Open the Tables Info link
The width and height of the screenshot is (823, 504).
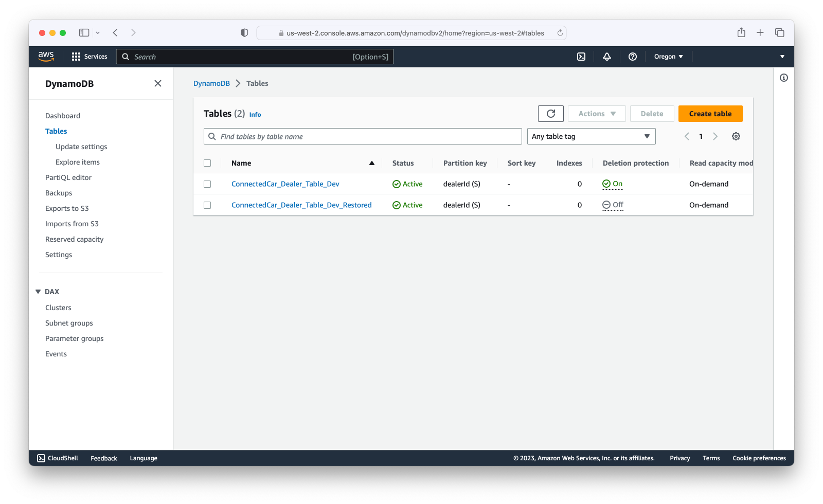(x=255, y=115)
